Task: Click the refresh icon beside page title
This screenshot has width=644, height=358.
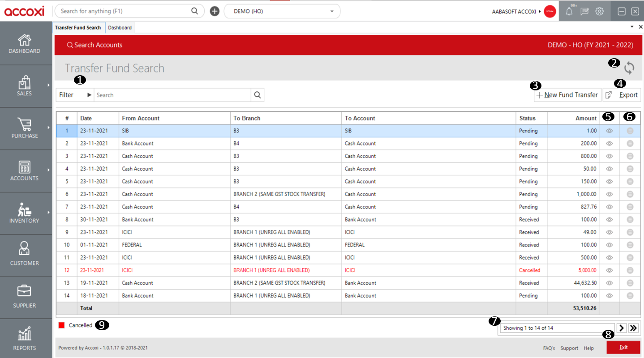Action: [629, 68]
